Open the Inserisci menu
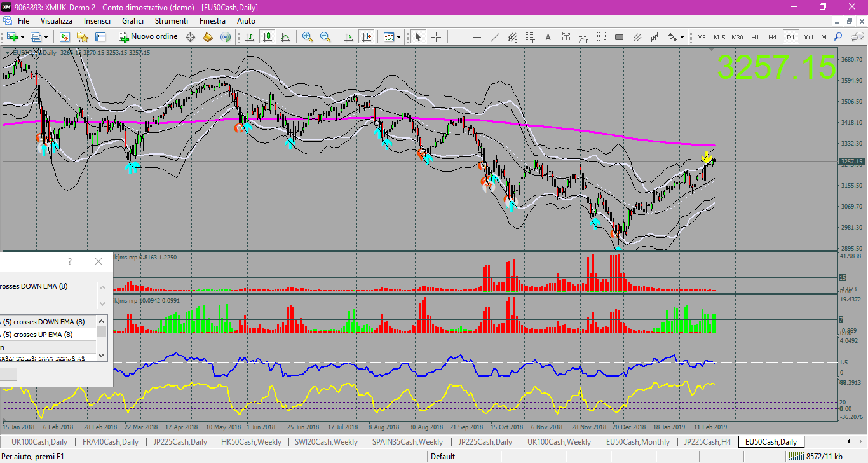868x463 pixels. click(x=97, y=21)
